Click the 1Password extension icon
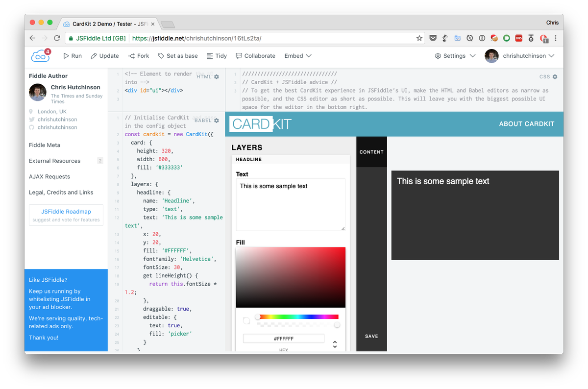The height and width of the screenshot is (389, 588). click(x=482, y=38)
